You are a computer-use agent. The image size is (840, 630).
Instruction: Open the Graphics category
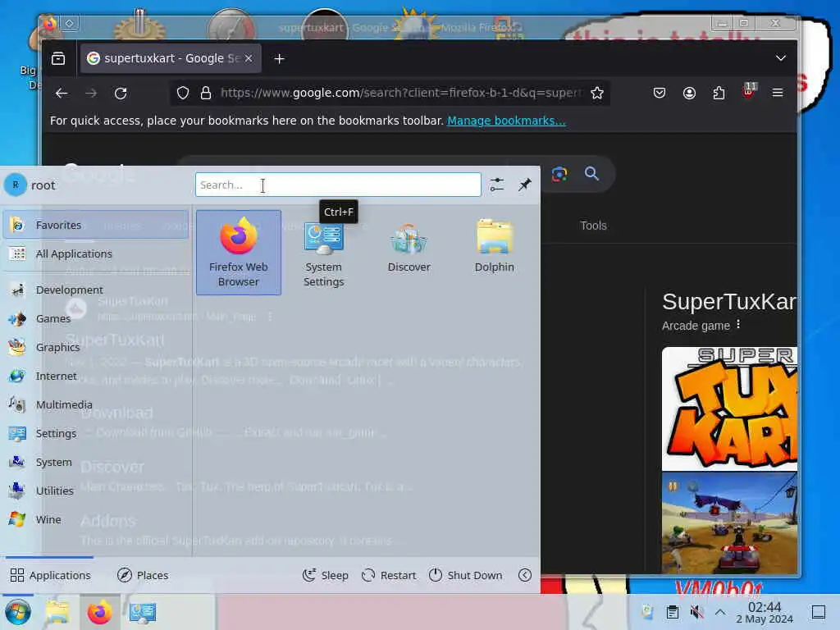[x=96, y=347]
